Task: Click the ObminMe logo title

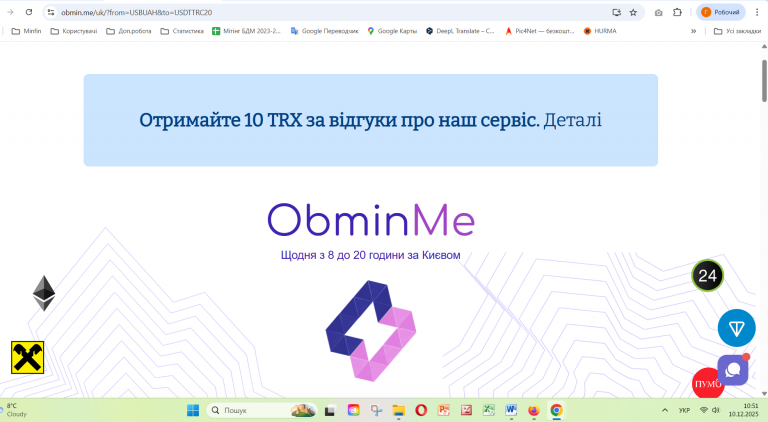Action: tap(371, 220)
